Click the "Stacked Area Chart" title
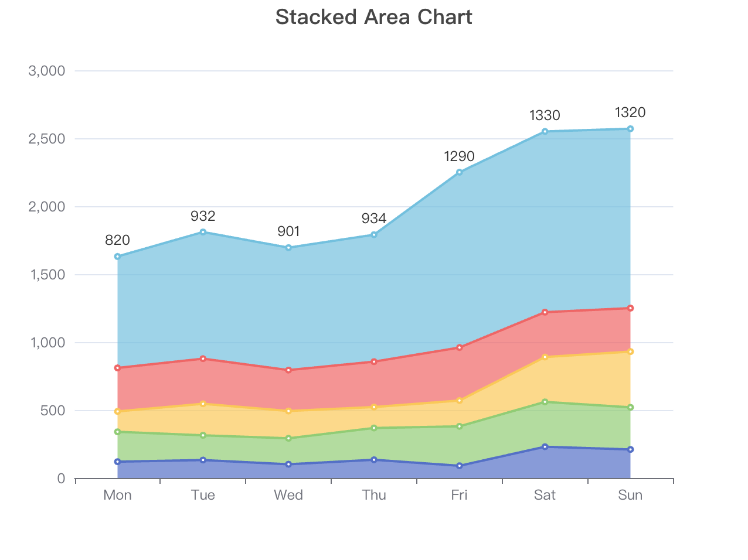 [x=373, y=17]
